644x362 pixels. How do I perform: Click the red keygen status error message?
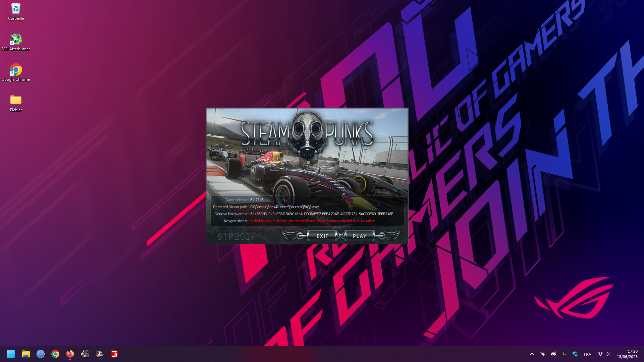(x=313, y=221)
